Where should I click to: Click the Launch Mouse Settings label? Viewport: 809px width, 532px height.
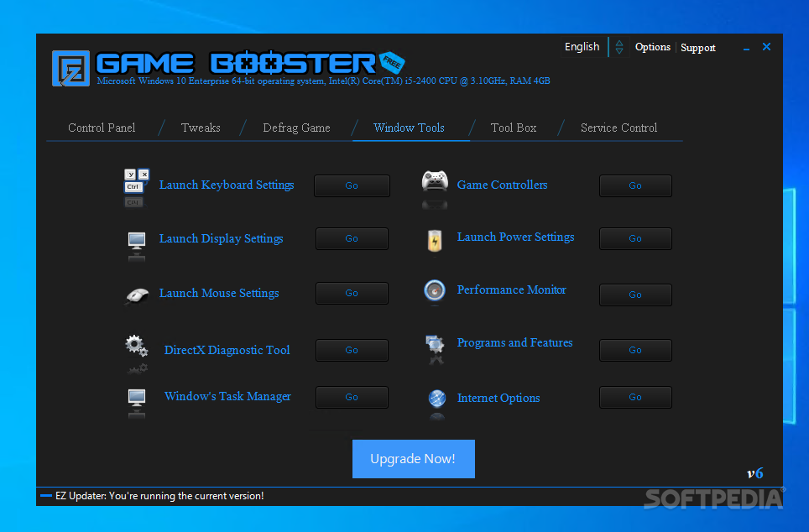tap(219, 293)
